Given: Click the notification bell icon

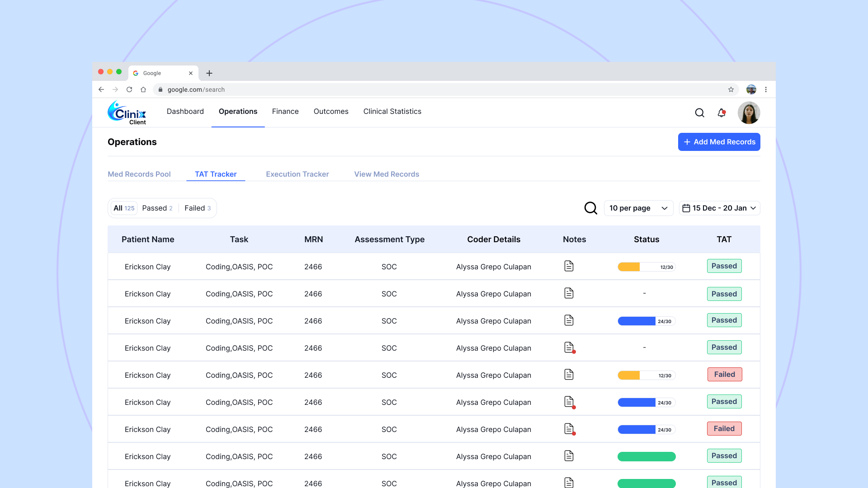Looking at the screenshot, I should click(x=722, y=113).
